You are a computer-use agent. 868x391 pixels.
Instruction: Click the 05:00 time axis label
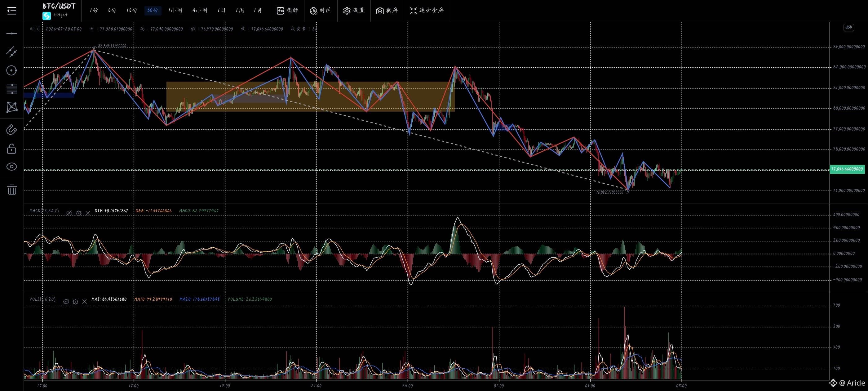(x=681, y=386)
